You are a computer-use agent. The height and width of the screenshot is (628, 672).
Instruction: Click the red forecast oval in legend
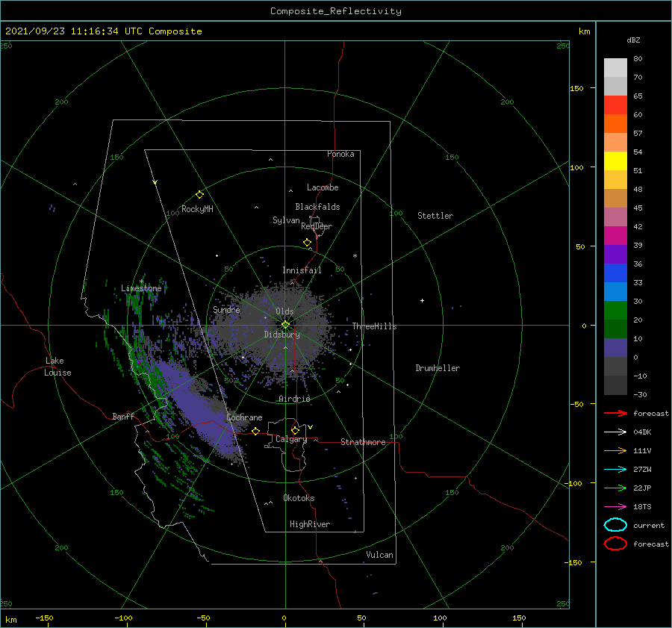(615, 544)
